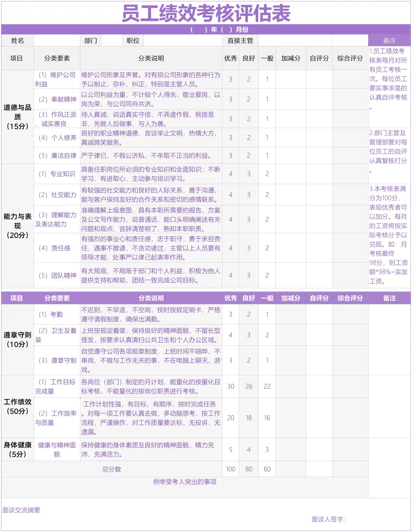Screen dimensions: 412x532
Task: Click the (1) 专业知识 cell
Action: point(57,174)
